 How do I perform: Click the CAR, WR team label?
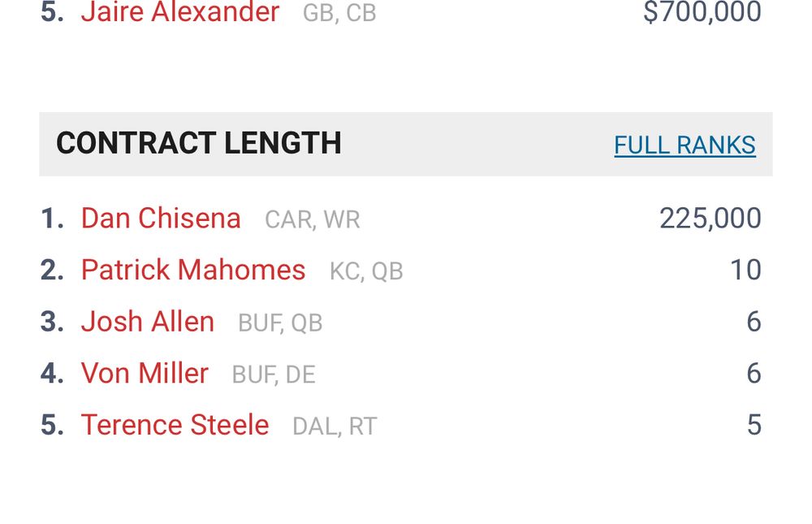tap(313, 220)
